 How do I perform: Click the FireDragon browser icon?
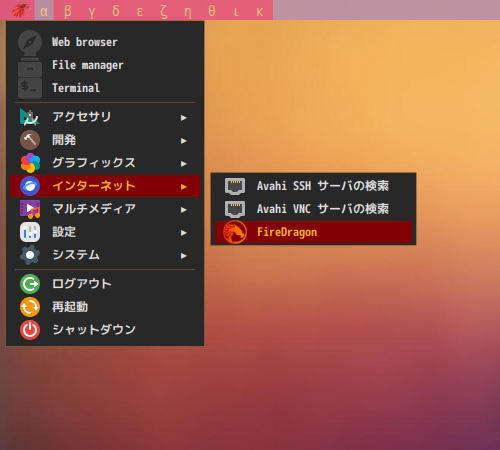[235, 232]
